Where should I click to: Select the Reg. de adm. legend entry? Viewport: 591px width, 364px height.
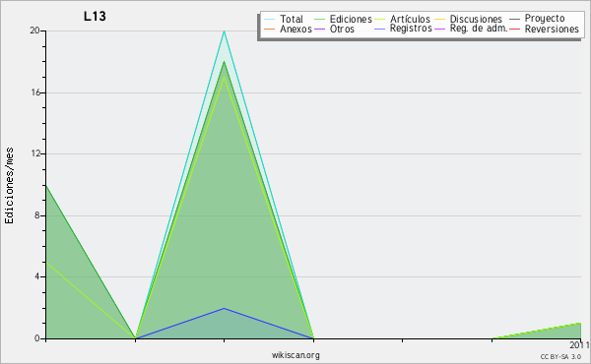pyautogui.click(x=479, y=29)
